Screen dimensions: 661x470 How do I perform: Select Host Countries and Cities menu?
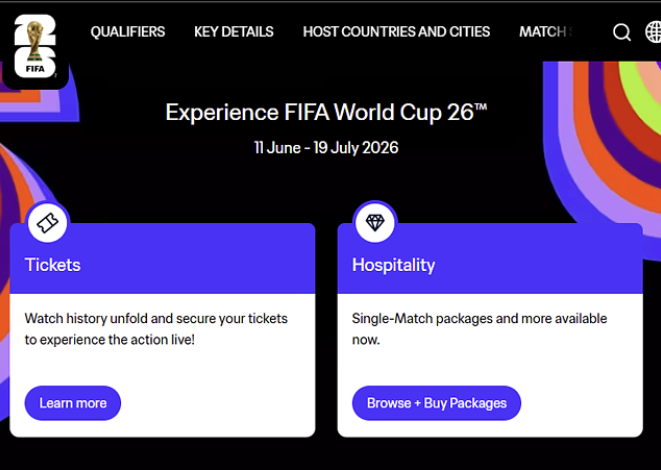396,32
